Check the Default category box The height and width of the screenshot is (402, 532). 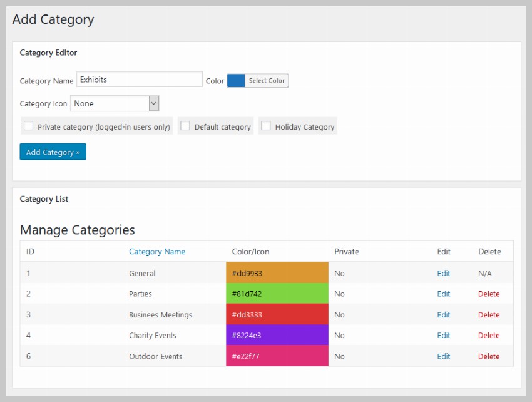pos(185,126)
